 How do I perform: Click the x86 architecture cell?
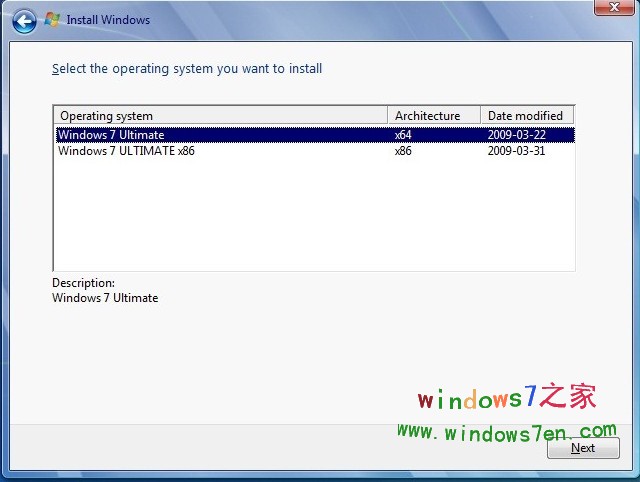point(403,151)
